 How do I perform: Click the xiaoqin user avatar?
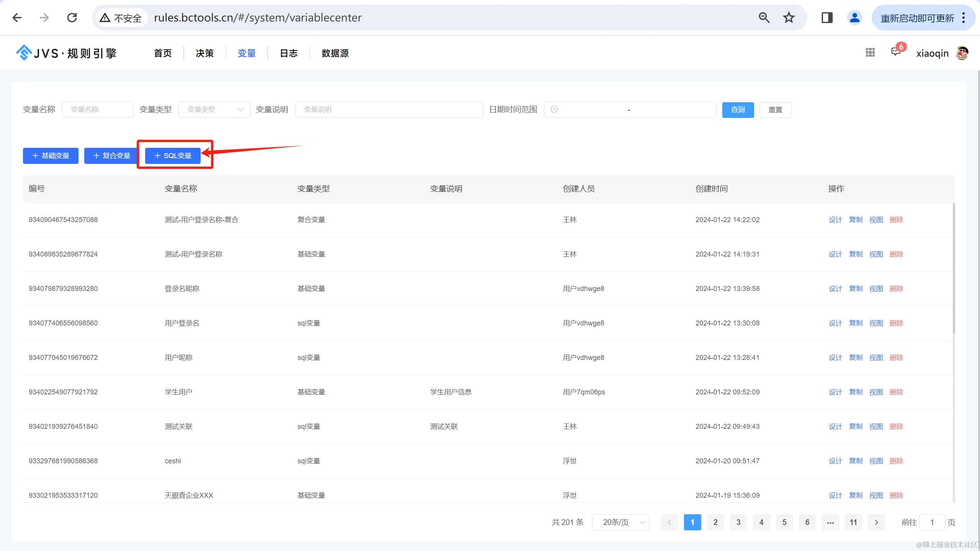pyautogui.click(x=962, y=53)
